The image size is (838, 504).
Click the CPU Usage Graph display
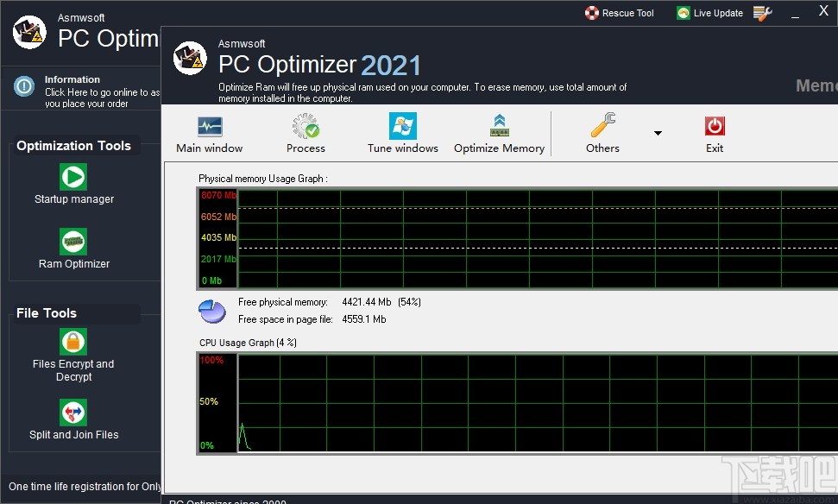(518, 404)
